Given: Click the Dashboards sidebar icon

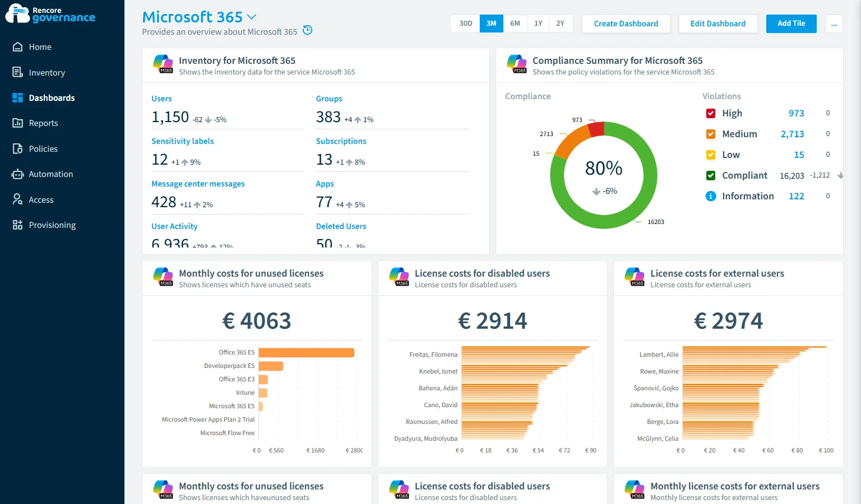Looking at the screenshot, I should pos(18,97).
